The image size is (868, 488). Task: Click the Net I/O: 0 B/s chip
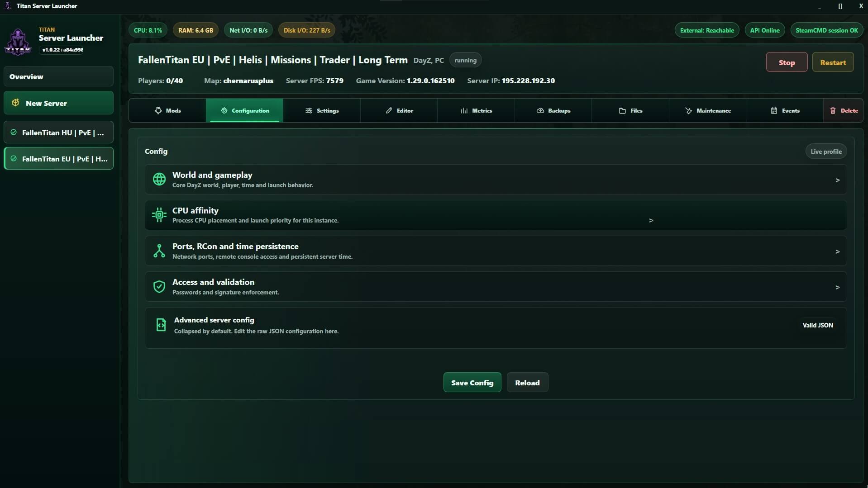(x=248, y=30)
